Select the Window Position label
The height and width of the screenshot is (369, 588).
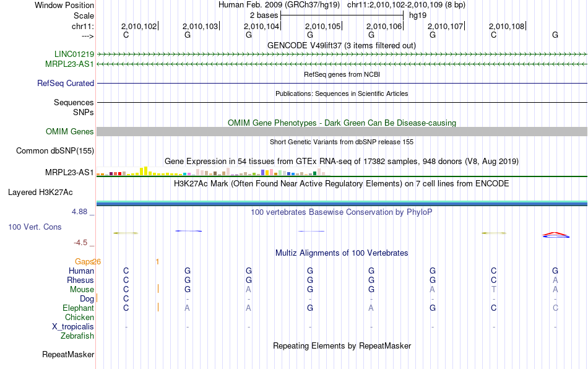64,5
